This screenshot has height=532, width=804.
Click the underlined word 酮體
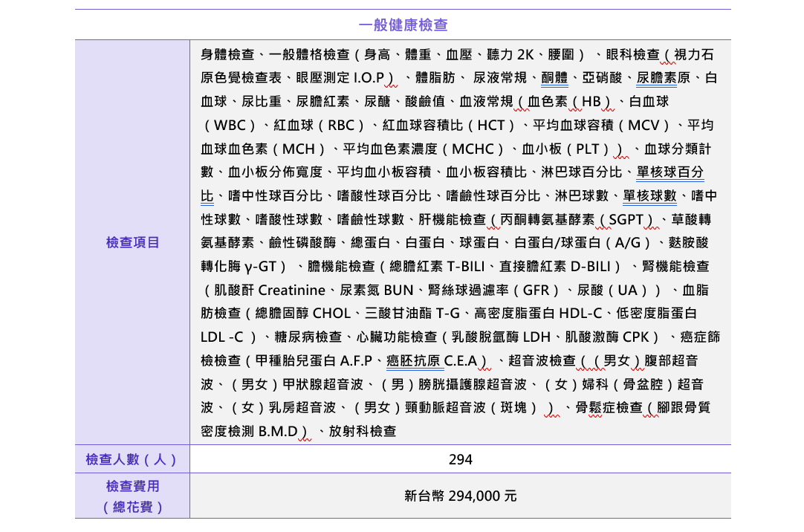554,78
